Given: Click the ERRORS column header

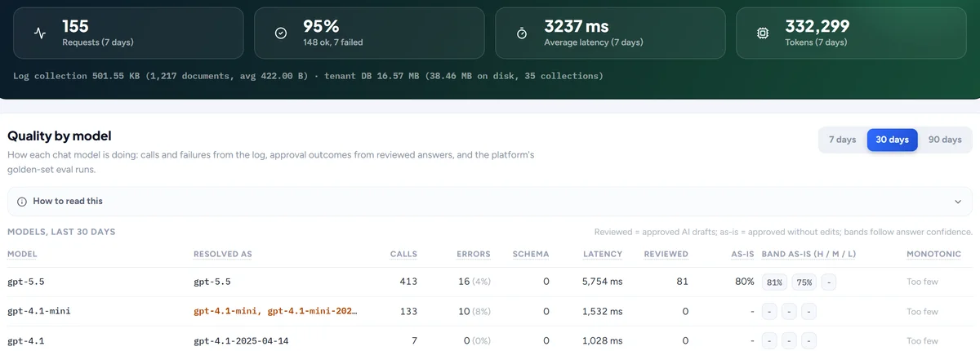Looking at the screenshot, I should [475, 254].
